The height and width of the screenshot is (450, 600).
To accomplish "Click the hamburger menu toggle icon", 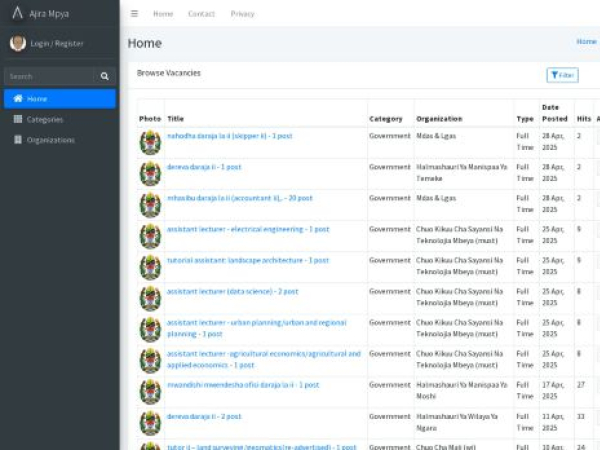I will tap(135, 14).
